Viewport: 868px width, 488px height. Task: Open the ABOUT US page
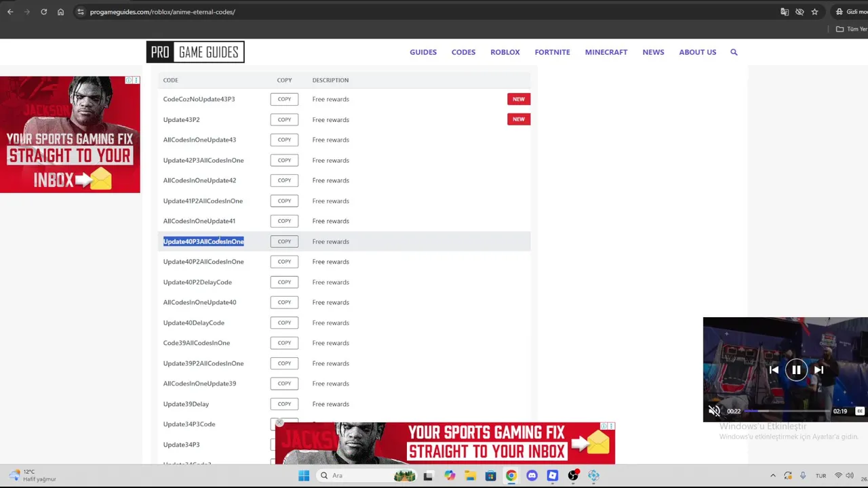coord(697,52)
